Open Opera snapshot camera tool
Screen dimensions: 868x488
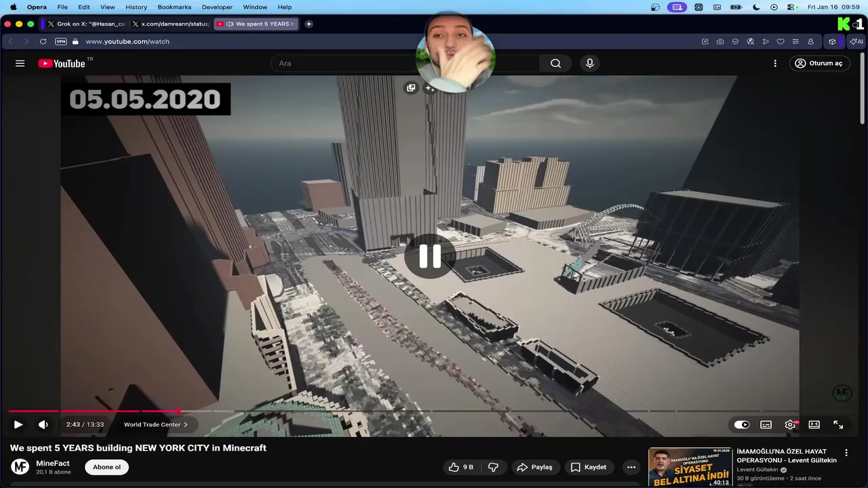[x=720, y=41]
